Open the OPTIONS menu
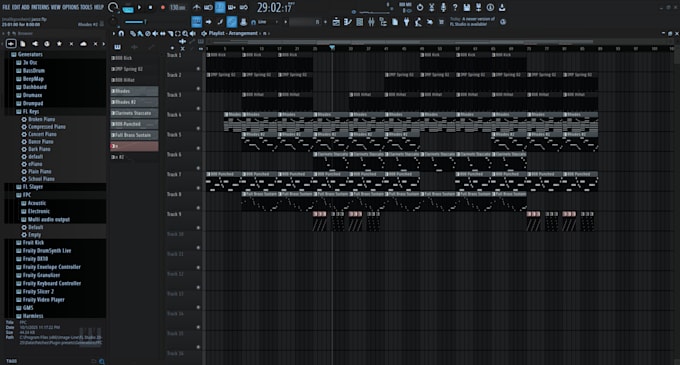The image size is (680, 365). pos(71,7)
